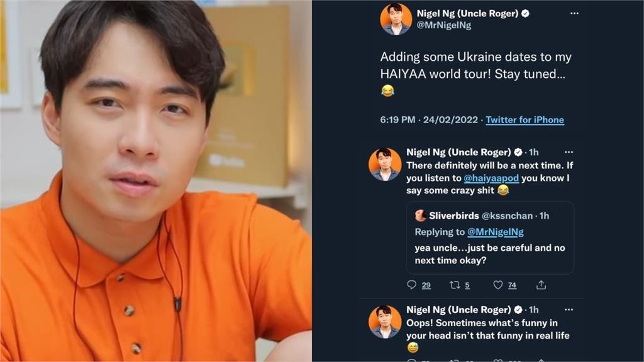Click the 6:19 PM tweet timestamp
This screenshot has width=644, height=362.
tap(397, 119)
